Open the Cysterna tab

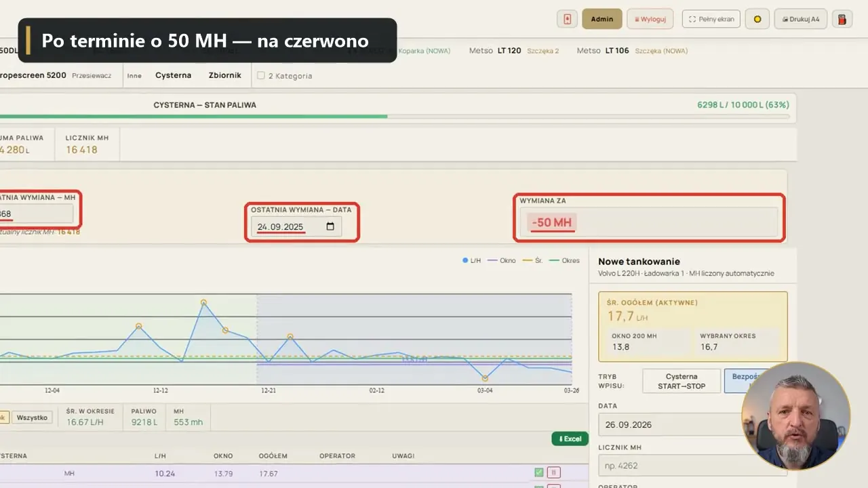pos(173,75)
